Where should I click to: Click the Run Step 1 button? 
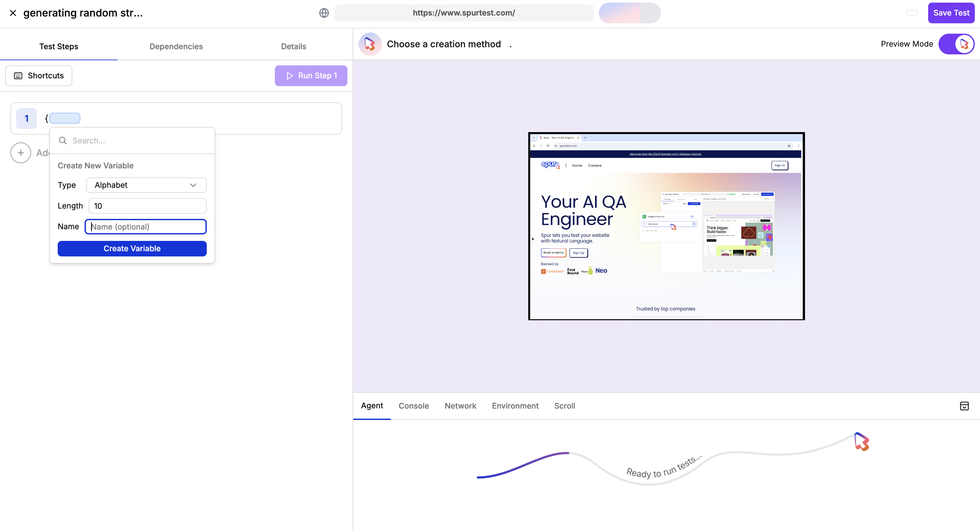click(x=311, y=76)
